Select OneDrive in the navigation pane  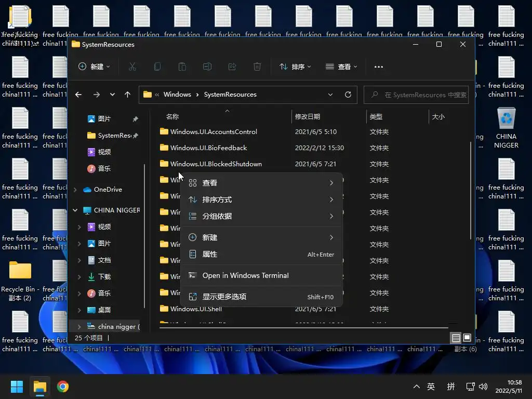(107, 189)
